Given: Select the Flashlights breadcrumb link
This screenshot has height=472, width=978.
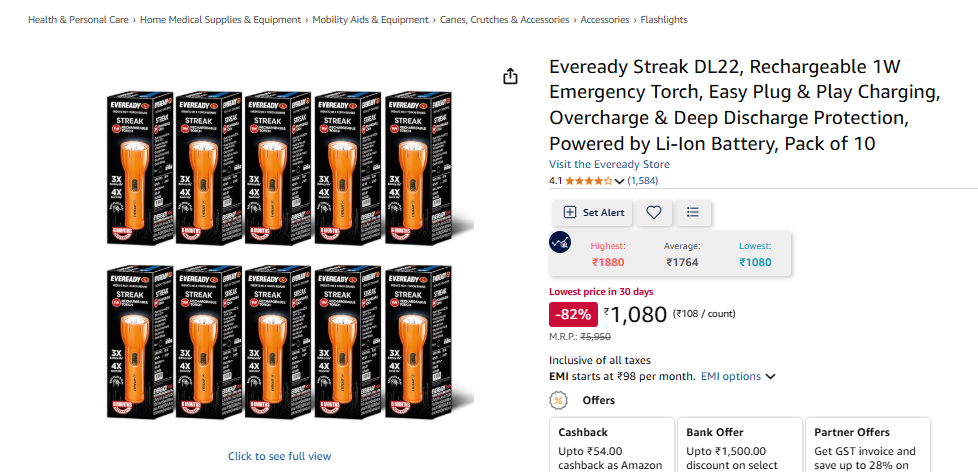Looking at the screenshot, I should pyautogui.click(x=664, y=20).
